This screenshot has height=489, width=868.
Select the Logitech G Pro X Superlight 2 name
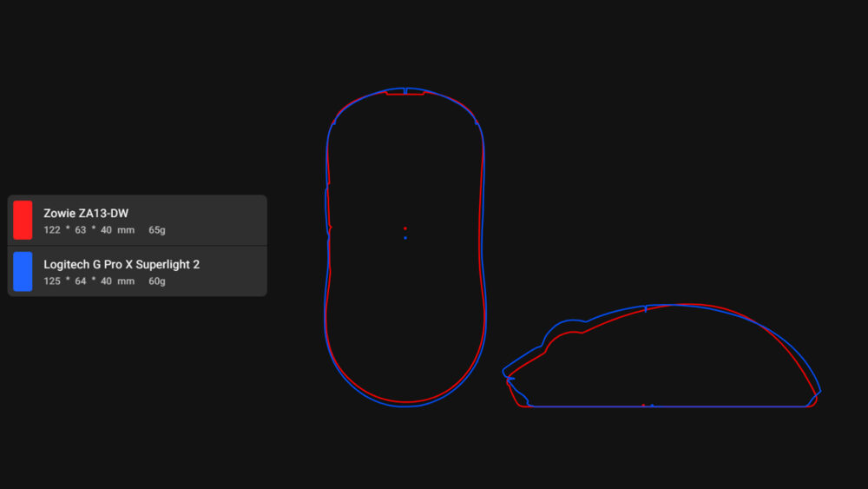[122, 265]
